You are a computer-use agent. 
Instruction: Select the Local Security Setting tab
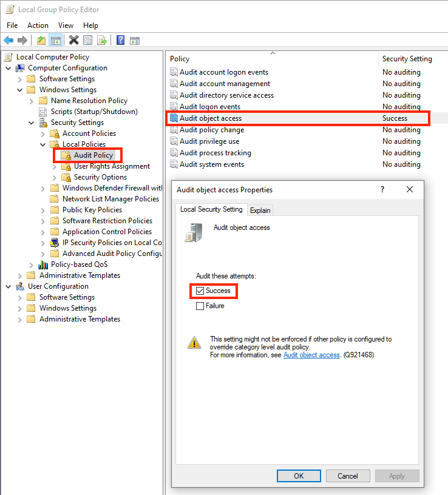pos(211,209)
